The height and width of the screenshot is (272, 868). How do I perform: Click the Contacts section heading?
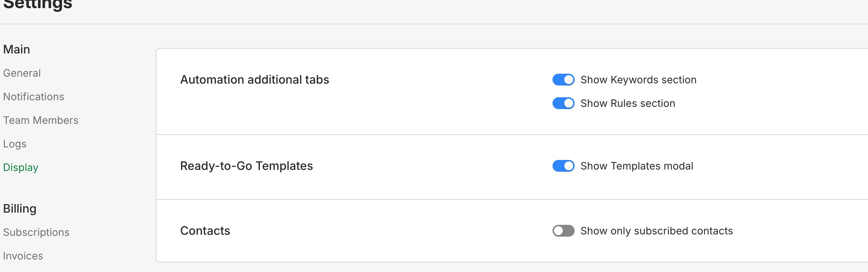[205, 231]
